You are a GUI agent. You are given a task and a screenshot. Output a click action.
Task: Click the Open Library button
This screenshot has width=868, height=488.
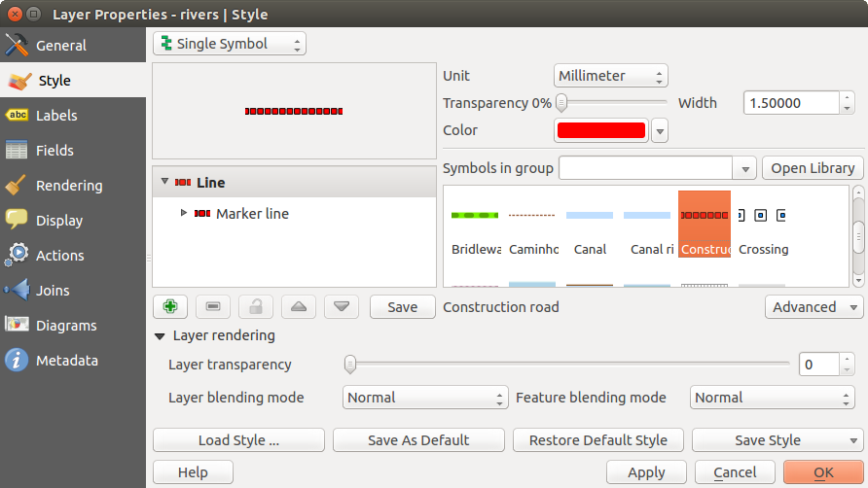pyautogui.click(x=813, y=168)
